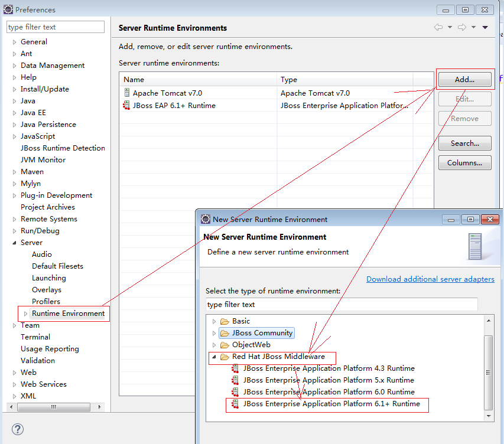The height and width of the screenshot is (444, 504).
Task: Collapse the Server tree node
Action: point(14,243)
